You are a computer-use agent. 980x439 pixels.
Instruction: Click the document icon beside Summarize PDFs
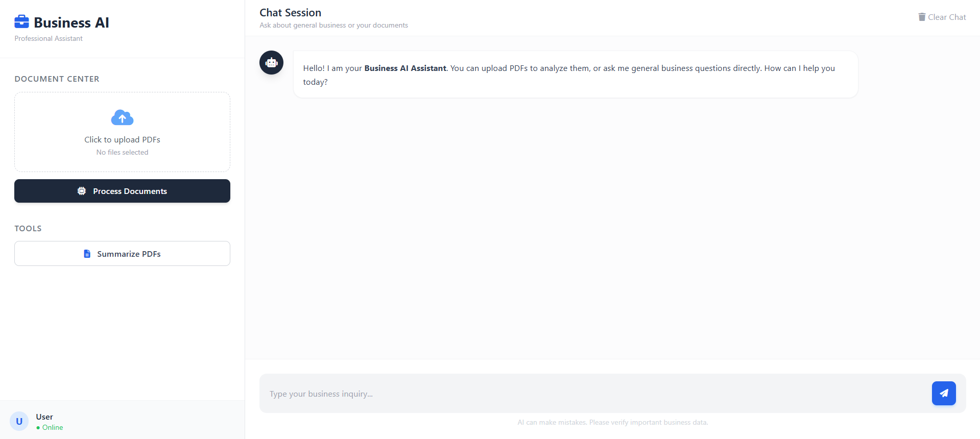[x=87, y=254]
